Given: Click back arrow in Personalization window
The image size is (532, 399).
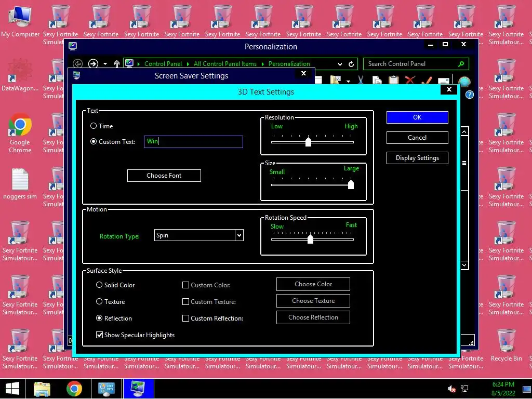Looking at the screenshot, I should [x=78, y=63].
